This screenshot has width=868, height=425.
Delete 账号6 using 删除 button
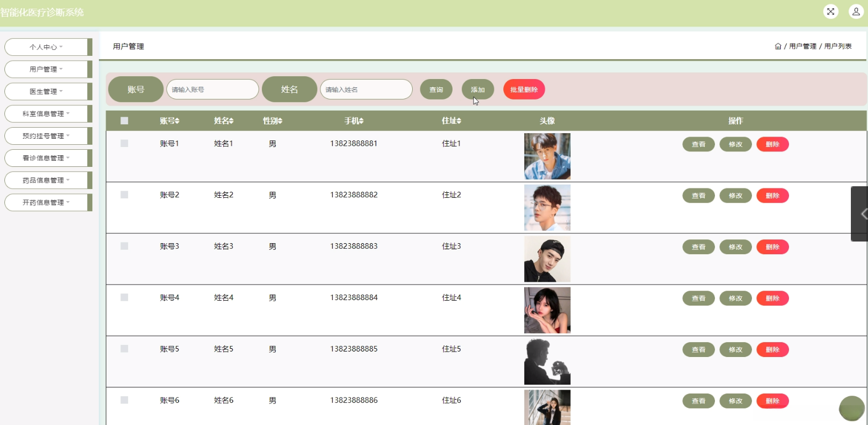click(772, 401)
